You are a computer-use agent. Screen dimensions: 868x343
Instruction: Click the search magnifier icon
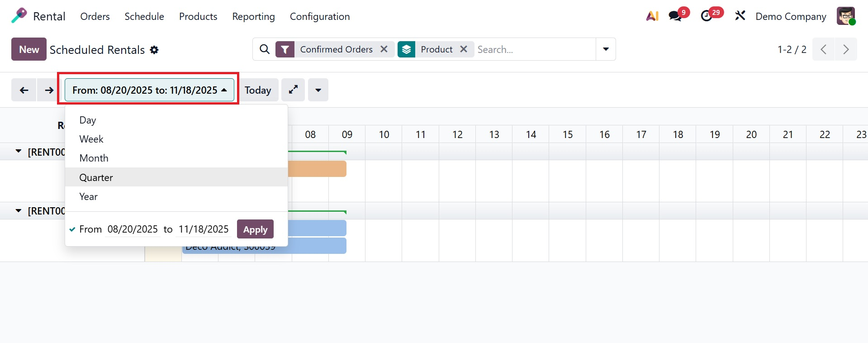point(265,49)
